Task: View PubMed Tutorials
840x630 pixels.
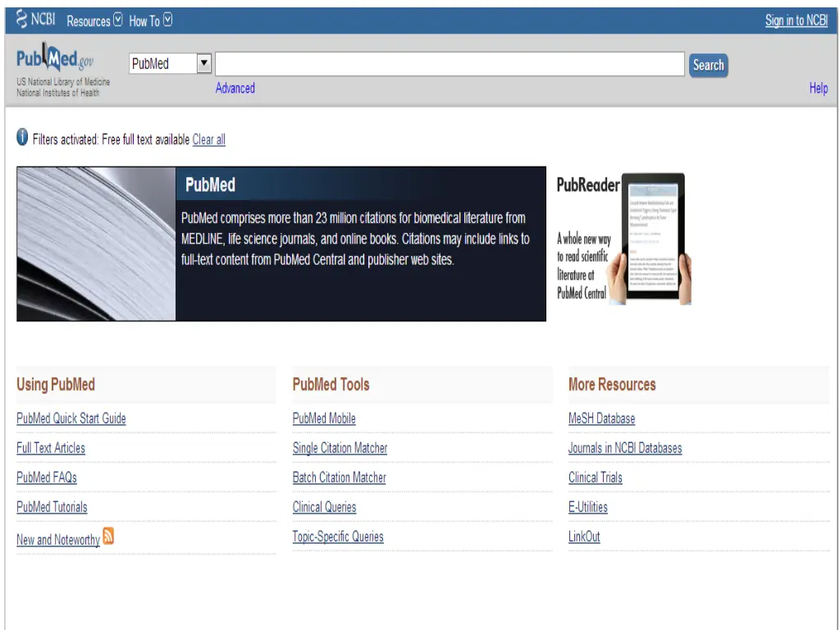Action: pos(52,507)
